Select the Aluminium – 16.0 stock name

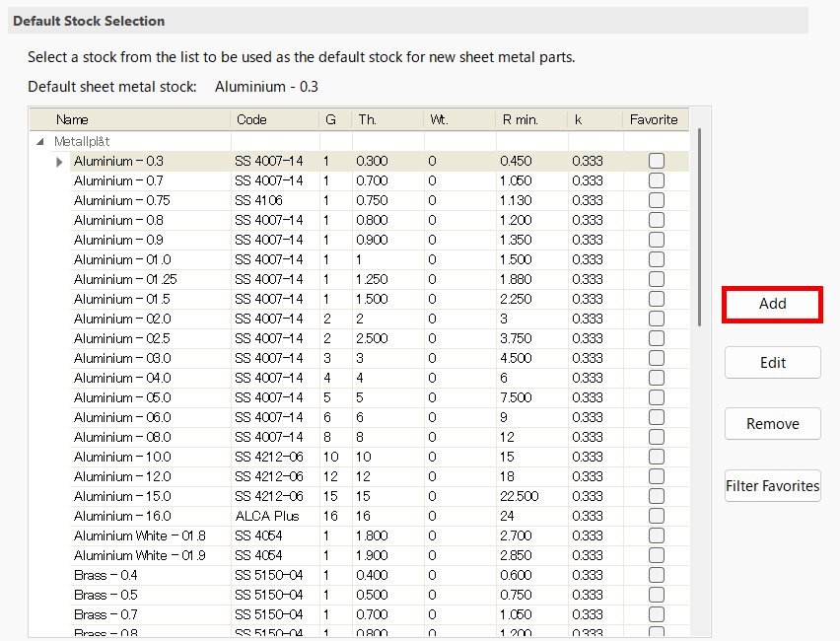pos(122,516)
